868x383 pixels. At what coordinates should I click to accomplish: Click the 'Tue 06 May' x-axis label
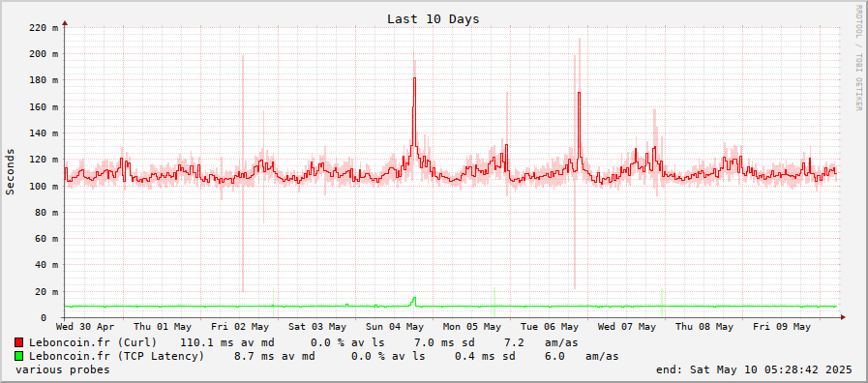550,327
